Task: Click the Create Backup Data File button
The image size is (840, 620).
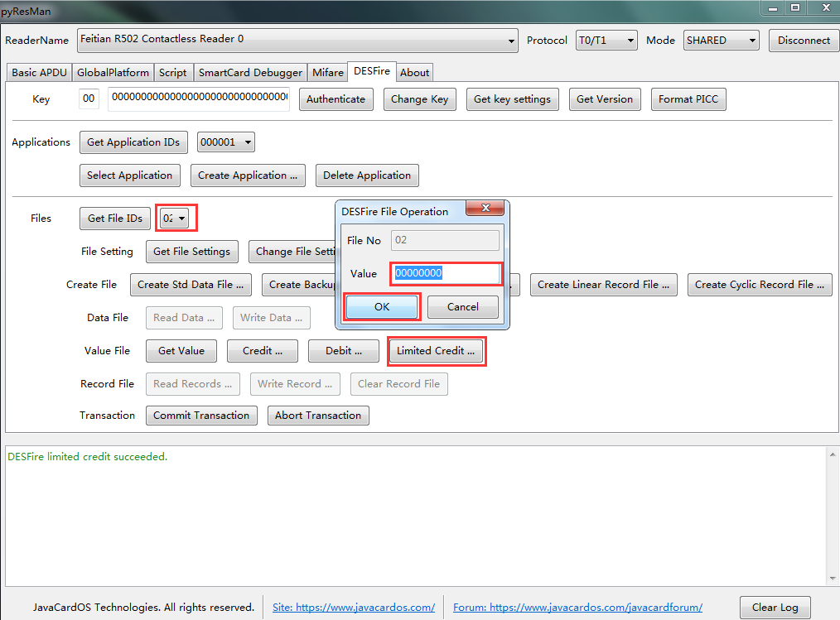Action: pos(299,285)
